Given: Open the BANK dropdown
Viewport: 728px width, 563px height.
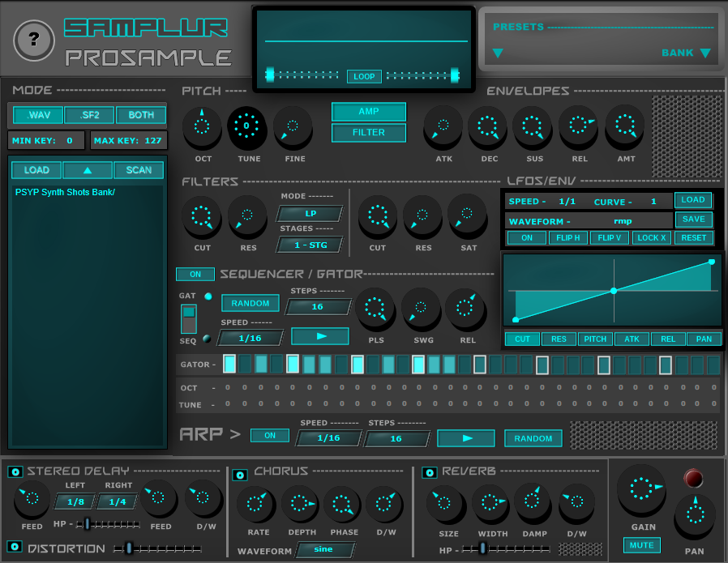Looking at the screenshot, I should click(x=686, y=53).
